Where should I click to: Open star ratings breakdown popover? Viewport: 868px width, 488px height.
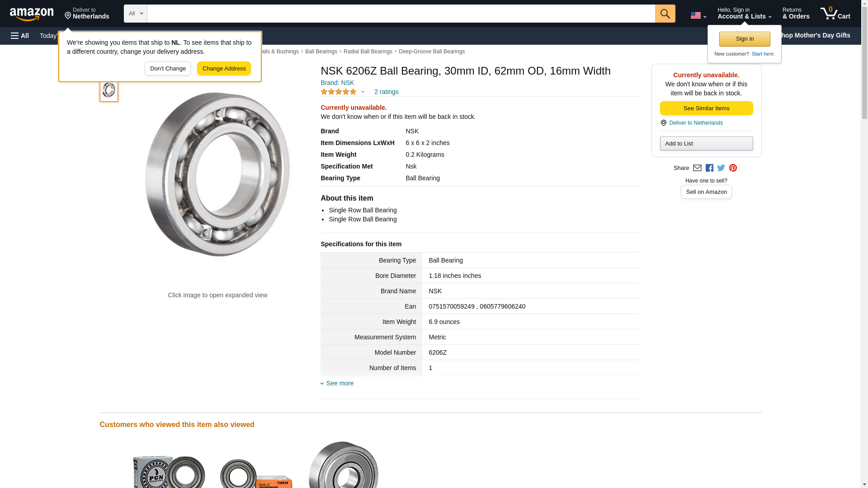[x=343, y=92]
